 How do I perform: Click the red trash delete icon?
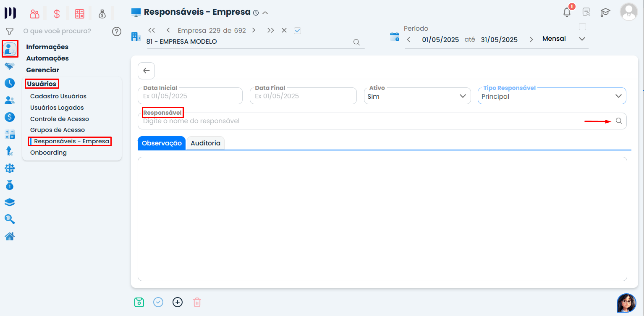click(x=197, y=302)
